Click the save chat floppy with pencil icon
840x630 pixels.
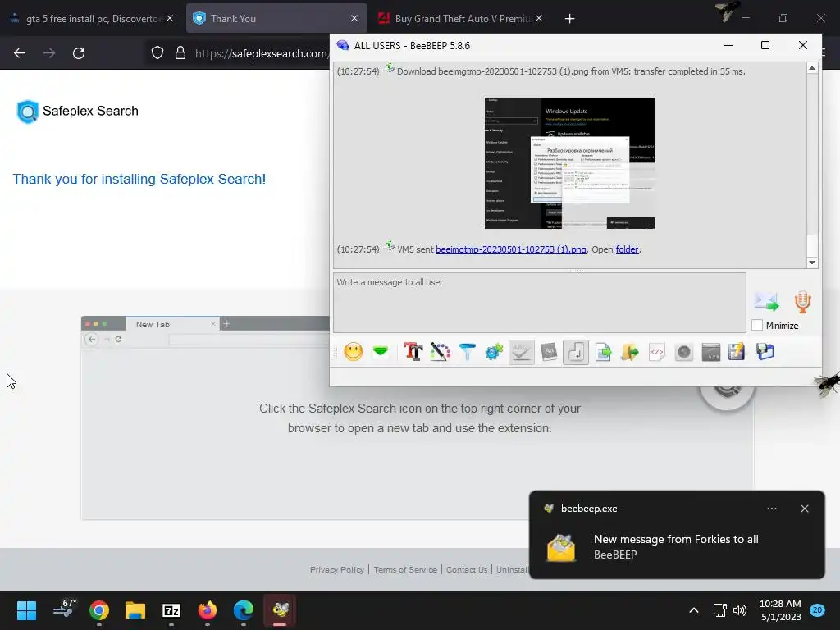coord(737,352)
